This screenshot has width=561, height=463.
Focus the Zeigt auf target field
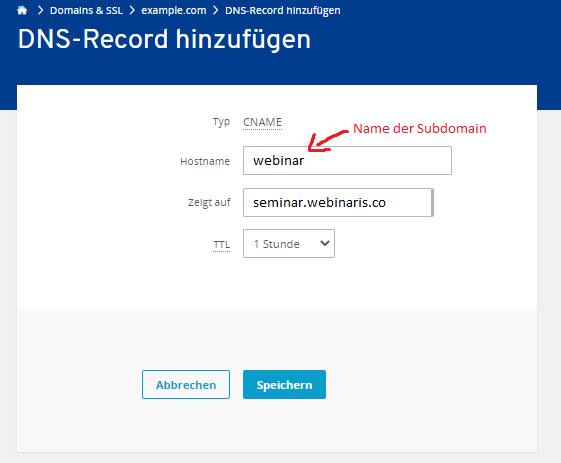338,203
